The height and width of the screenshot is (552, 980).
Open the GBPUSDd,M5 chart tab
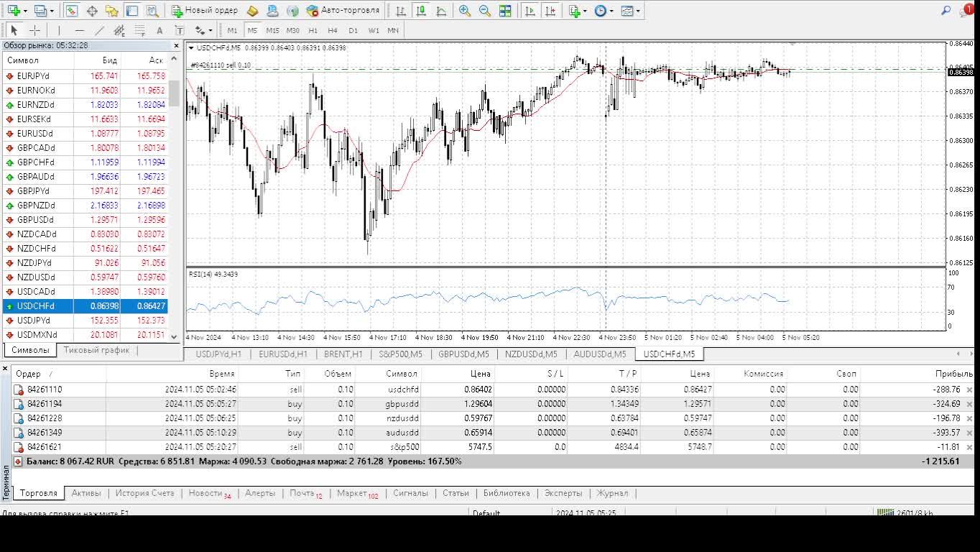pos(463,354)
